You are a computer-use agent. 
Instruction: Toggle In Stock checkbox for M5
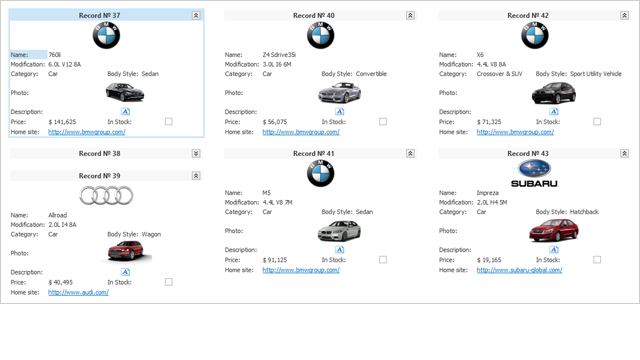pyautogui.click(x=383, y=260)
